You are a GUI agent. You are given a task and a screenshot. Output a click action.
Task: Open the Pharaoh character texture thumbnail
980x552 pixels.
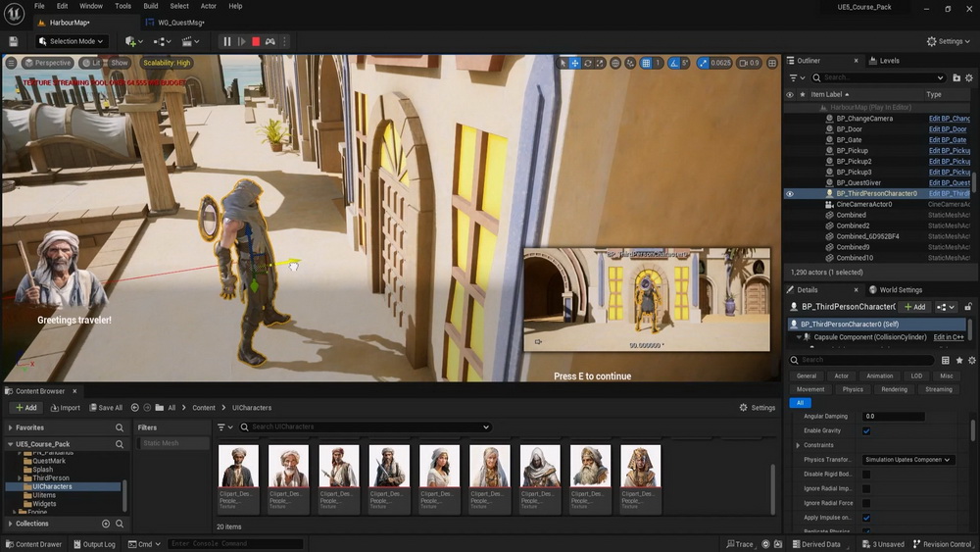[x=641, y=466]
